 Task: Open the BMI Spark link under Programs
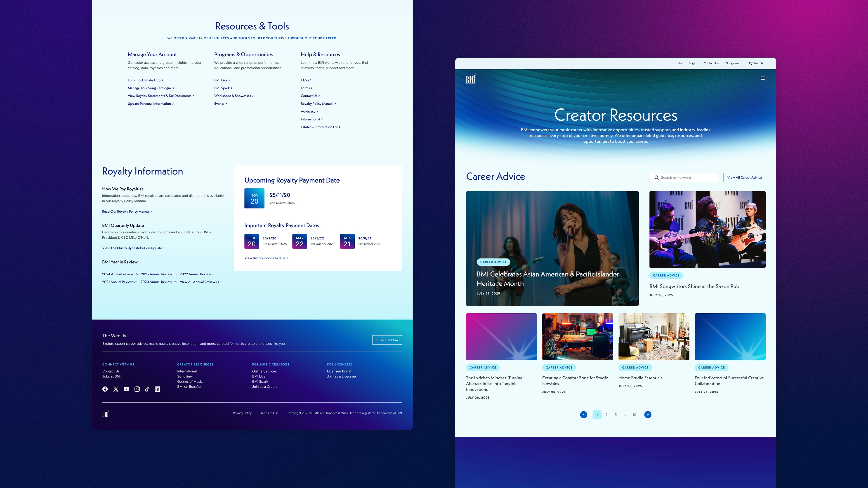223,88
